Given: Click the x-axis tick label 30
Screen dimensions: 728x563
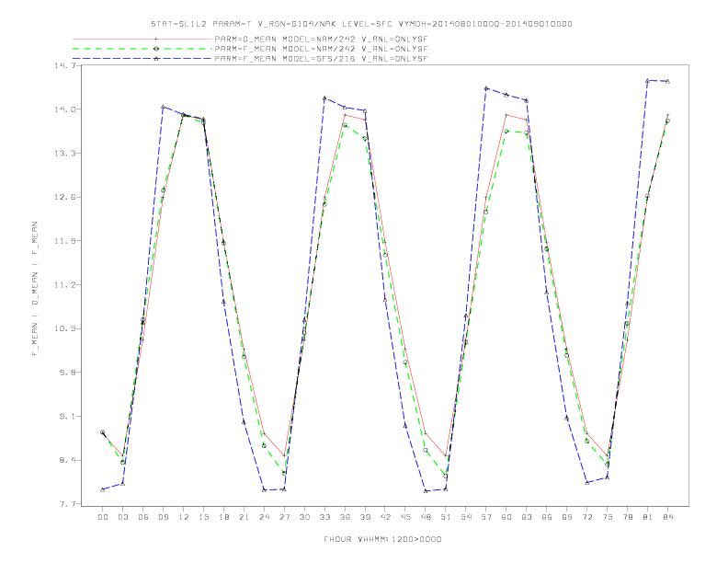Looking at the screenshot, I should point(304,517).
